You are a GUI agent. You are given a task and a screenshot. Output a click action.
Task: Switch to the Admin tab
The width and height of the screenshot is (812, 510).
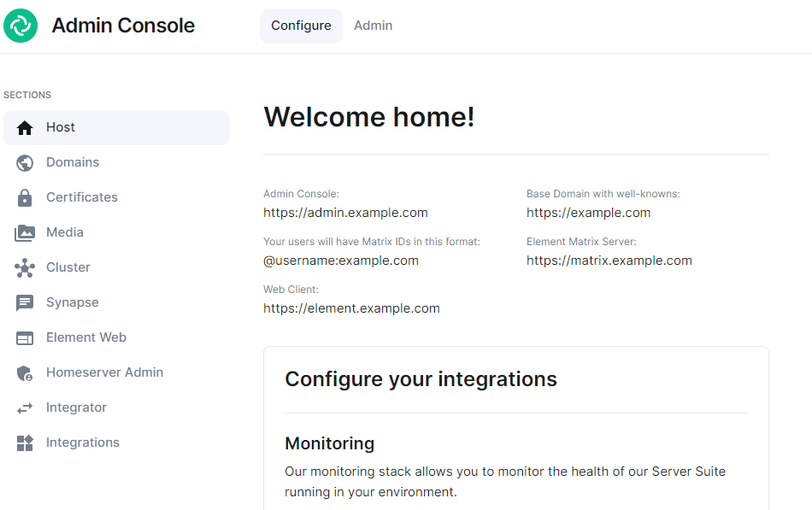(x=373, y=26)
